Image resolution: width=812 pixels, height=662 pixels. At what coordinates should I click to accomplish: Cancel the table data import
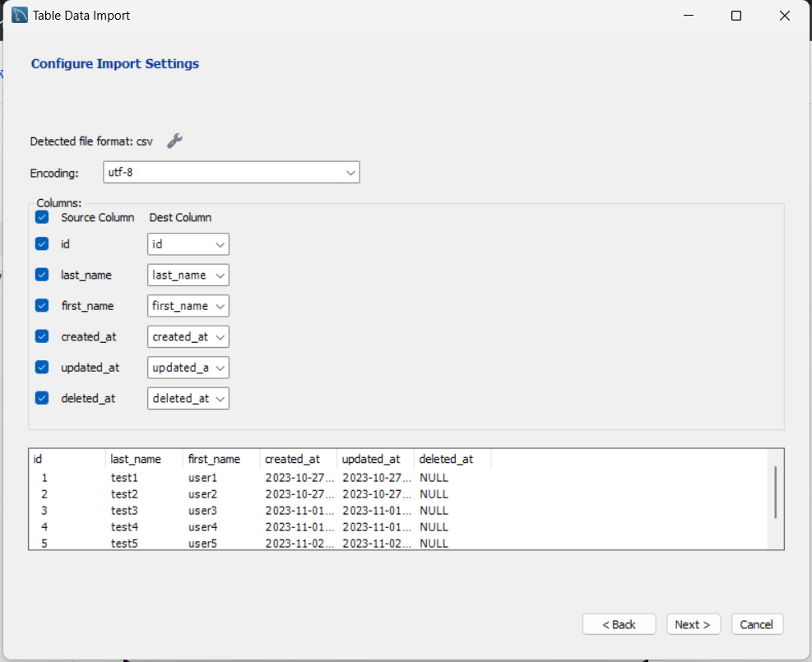757,624
